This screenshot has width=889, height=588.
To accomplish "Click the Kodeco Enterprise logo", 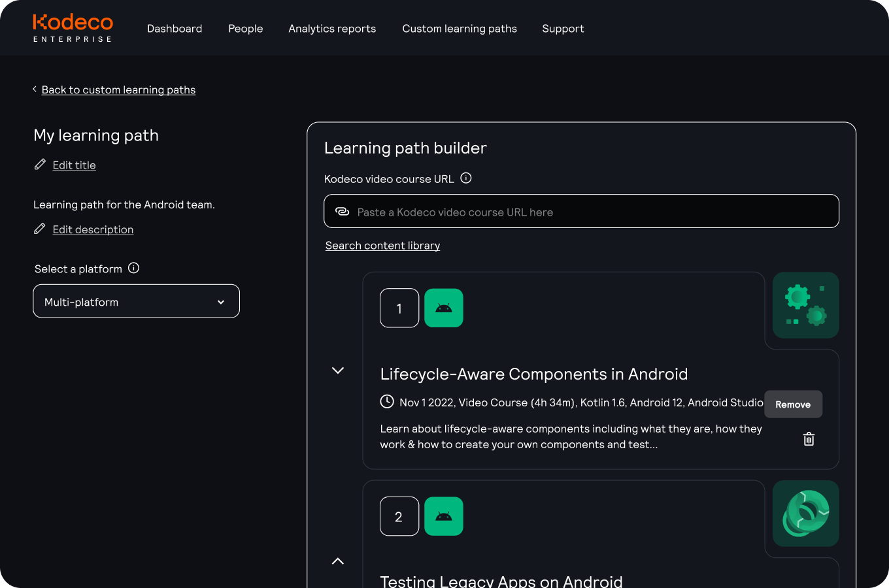I will [x=73, y=28].
